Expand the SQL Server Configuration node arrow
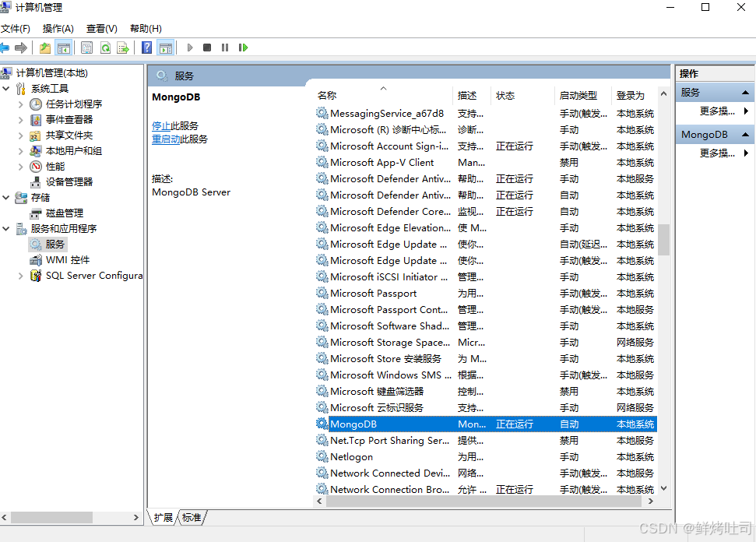 pos(21,276)
